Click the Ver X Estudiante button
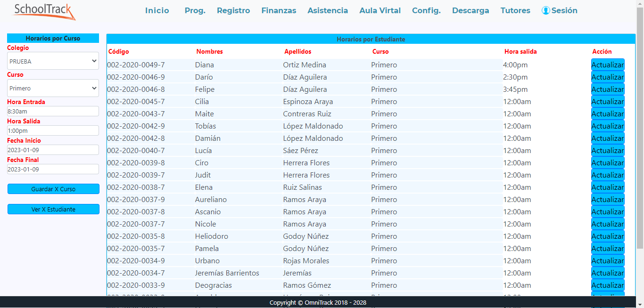The image size is (644, 308). (53, 209)
